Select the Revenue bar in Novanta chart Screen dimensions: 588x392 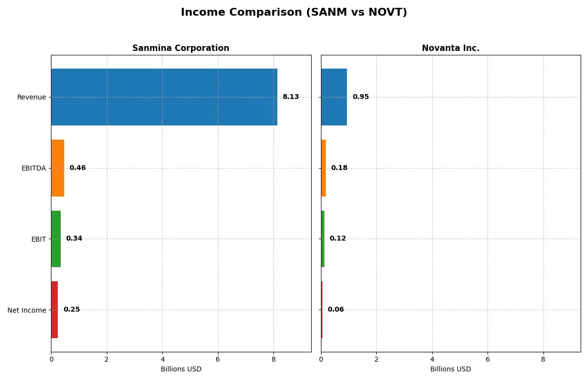pos(333,97)
